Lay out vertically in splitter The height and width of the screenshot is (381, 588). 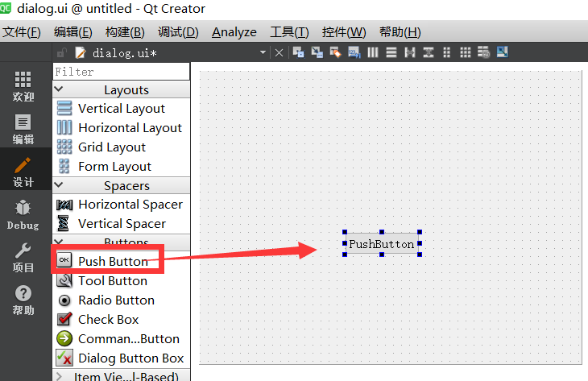tap(429, 52)
